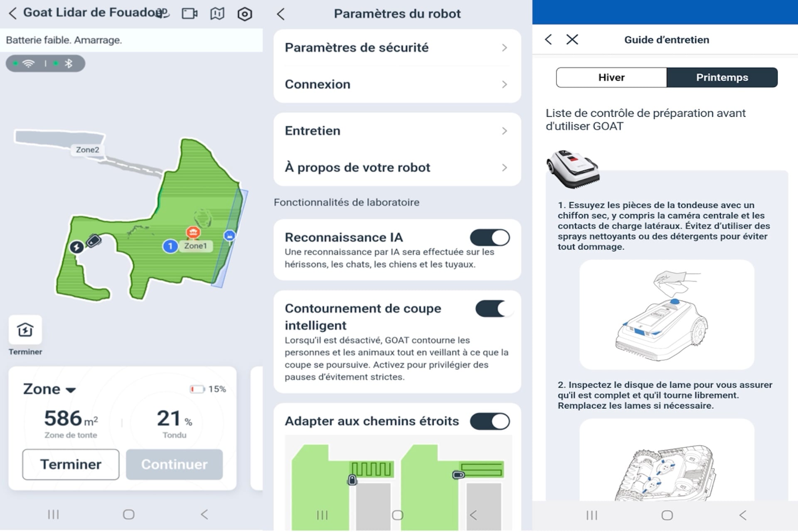Tap the mower wiping illustration
The image size is (798, 532).
[x=667, y=315]
